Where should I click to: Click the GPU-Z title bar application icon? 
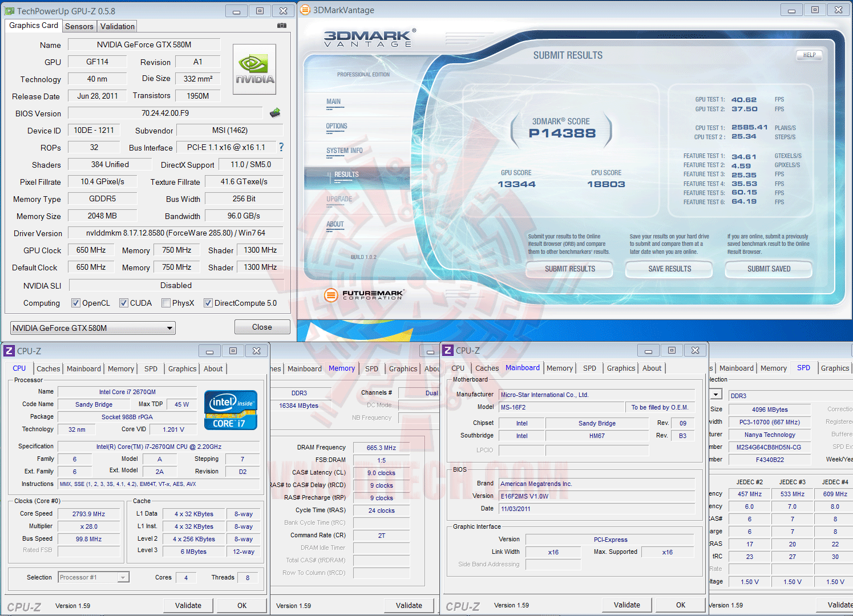point(9,11)
